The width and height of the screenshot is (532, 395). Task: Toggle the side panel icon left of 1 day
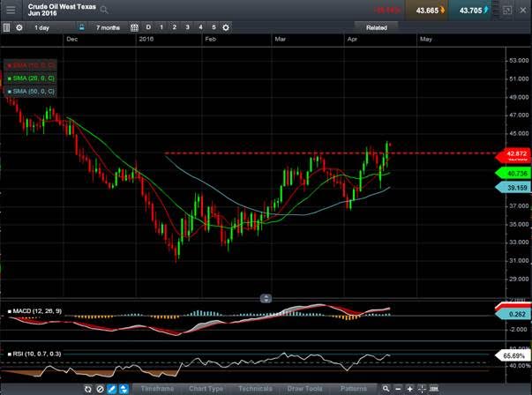[x=6, y=27]
